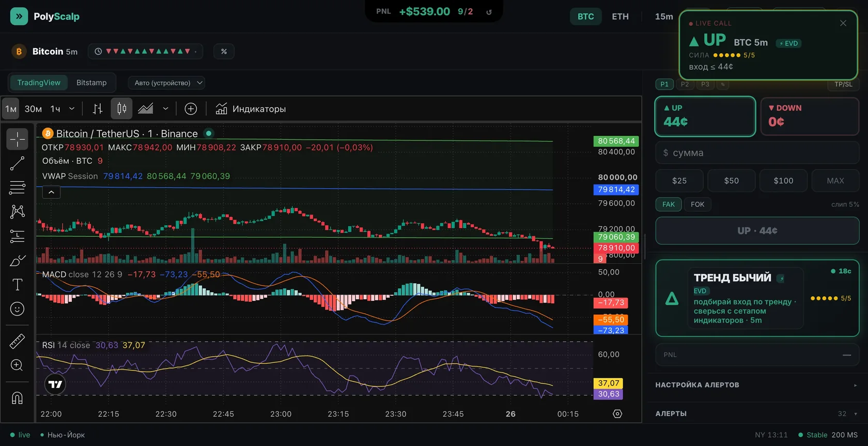Click the lightning icon next to ТРЕНД БЫЧИЙ

pos(782,279)
